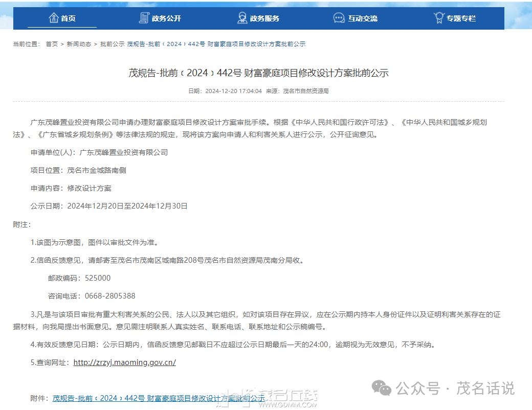Image resolution: width=532 pixels, height=410 pixels.
Task: Open the 政务公开 navigation tab
Action: (160, 18)
